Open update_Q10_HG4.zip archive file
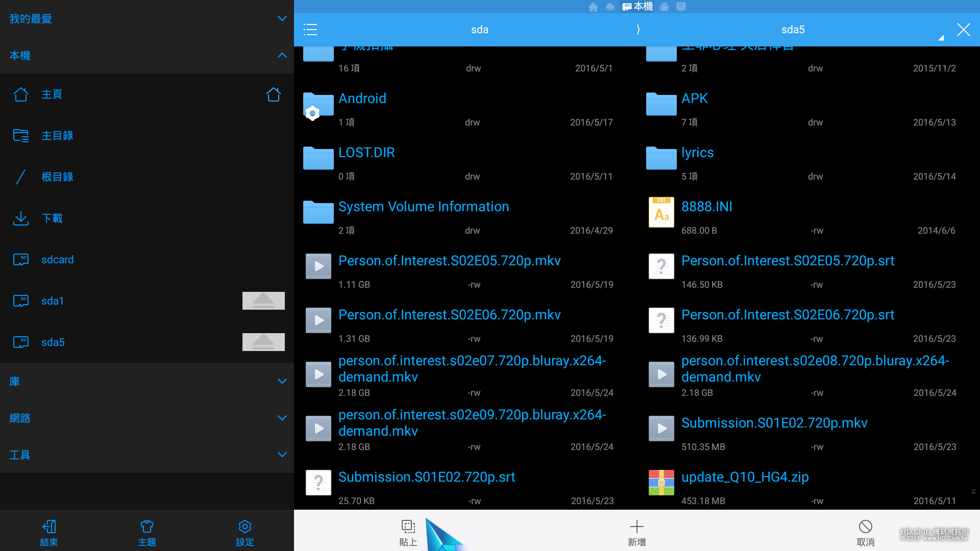Screen dimensions: 980x551 click(x=745, y=478)
